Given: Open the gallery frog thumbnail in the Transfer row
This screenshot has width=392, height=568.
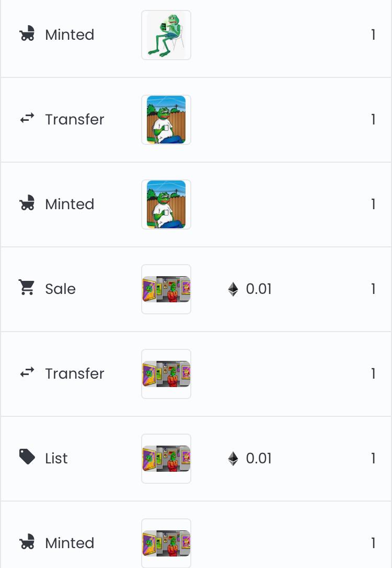Looking at the screenshot, I should pyautogui.click(x=166, y=374).
